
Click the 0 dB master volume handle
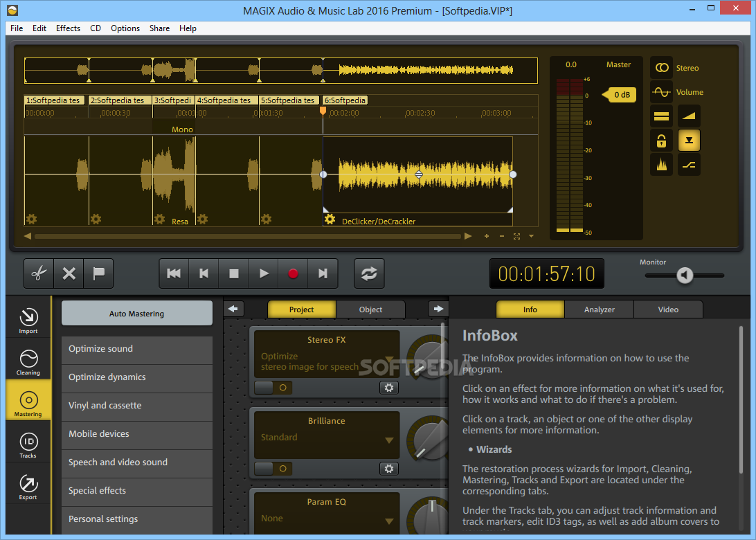click(620, 95)
